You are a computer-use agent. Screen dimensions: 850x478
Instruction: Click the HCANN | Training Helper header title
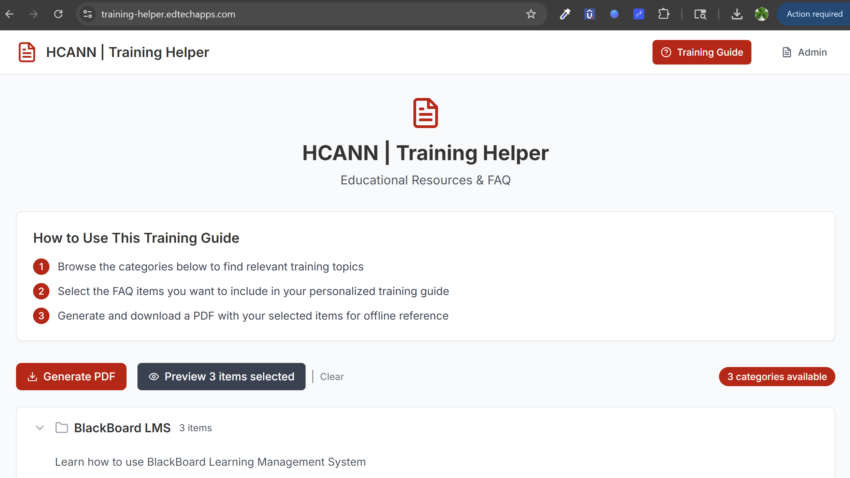point(127,52)
